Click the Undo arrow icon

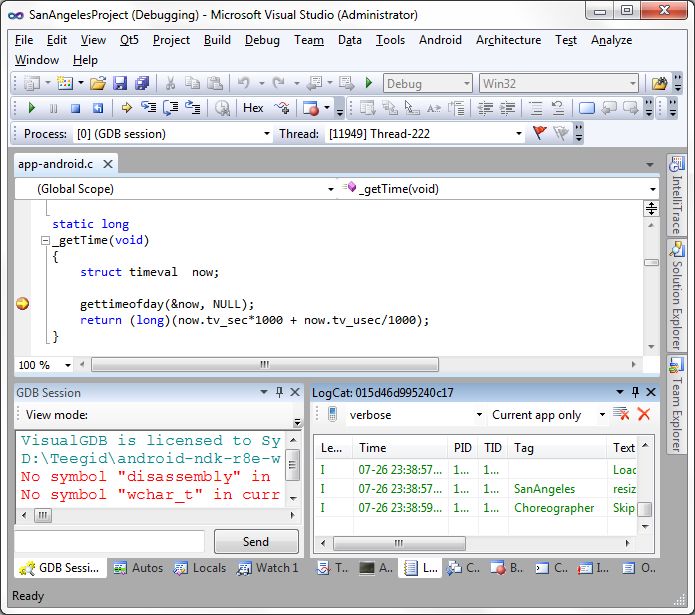(x=243, y=83)
